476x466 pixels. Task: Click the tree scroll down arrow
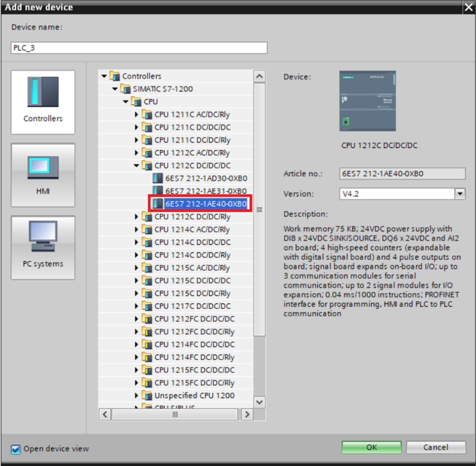(x=259, y=402)
